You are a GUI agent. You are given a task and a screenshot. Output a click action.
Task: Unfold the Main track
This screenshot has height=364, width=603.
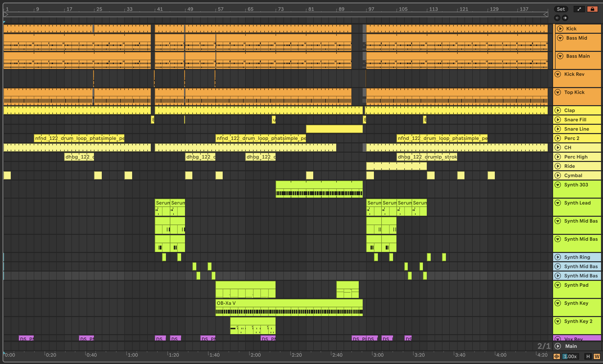tap(558, 346)
